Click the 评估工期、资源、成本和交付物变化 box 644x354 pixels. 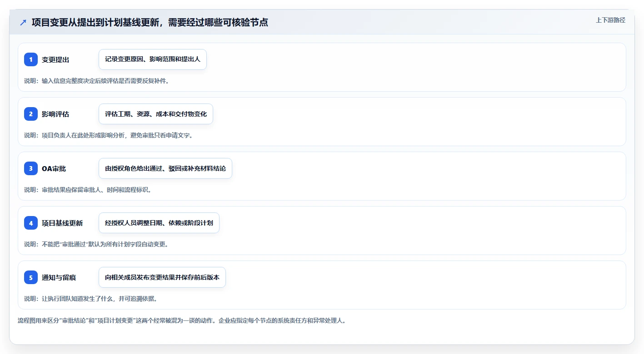click(156, 114)
